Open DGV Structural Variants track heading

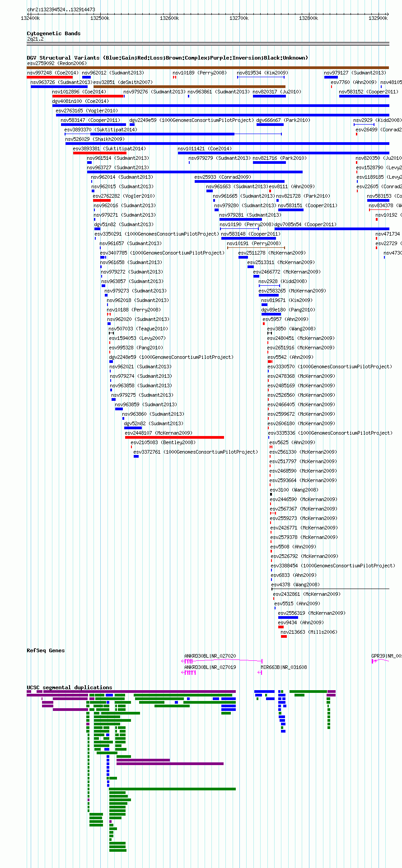[x=167, y=58]
